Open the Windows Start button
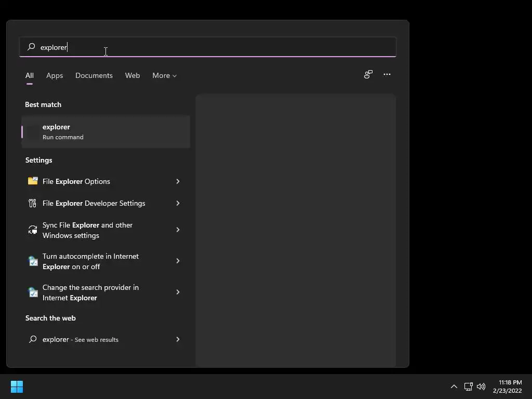The height and width of the screenshot is (399, 532). pyautogui.click(x=17, y=387)
